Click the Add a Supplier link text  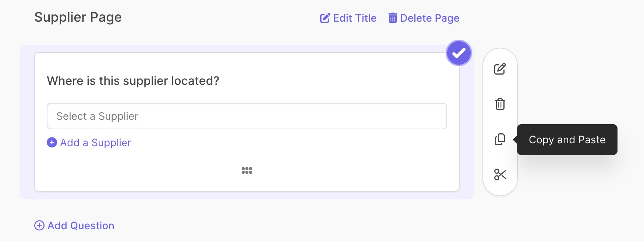[x=96, y=143]
